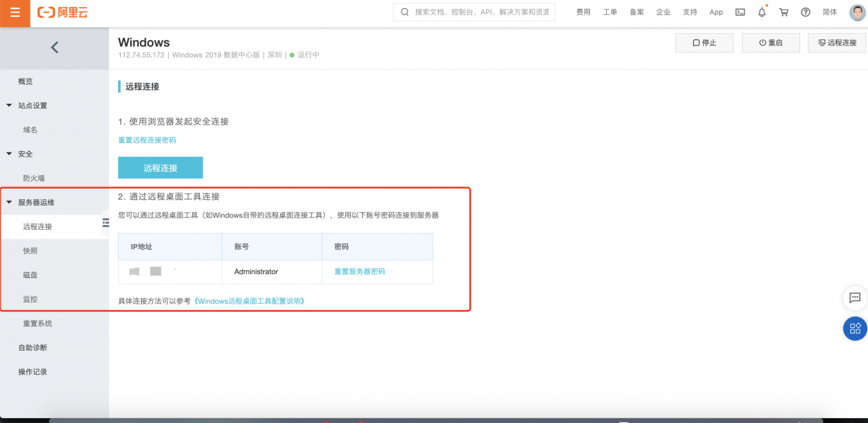Restart the server with 重启 button
The image size is (868, 423).
pos(770,42)
